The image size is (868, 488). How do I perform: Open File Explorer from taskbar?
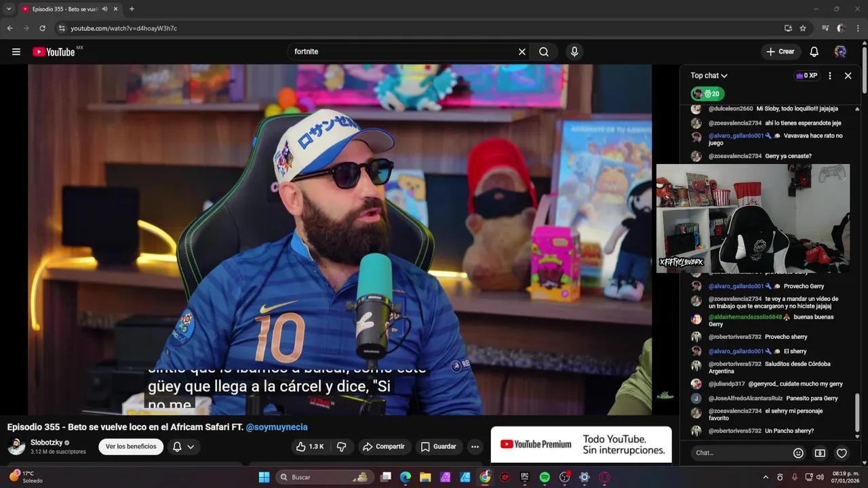pyautogui.click(x=425, y=477)
